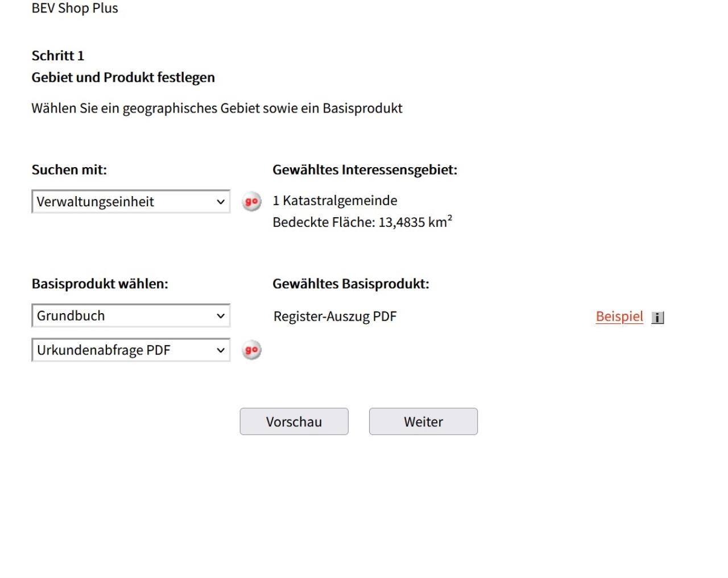728x578 pixels.
Task: Select the text '1 Katastralgemeinde'
Action: coord(335,201)
